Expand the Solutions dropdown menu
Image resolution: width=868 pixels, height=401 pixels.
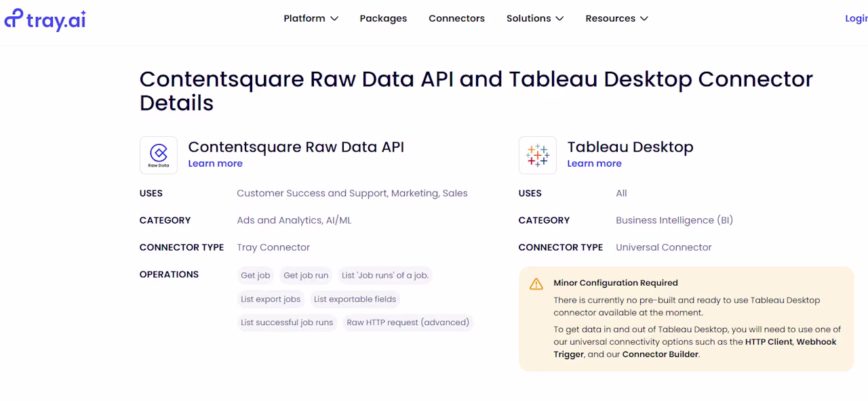535,18
